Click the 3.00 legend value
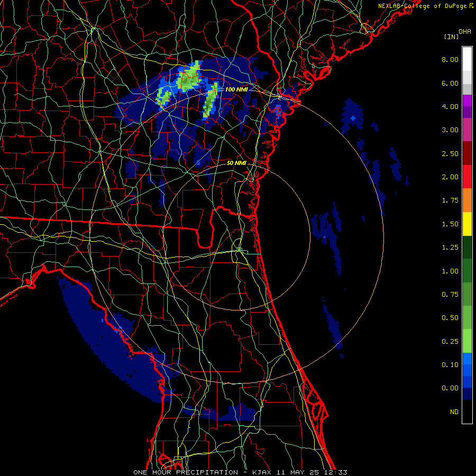This screenshot has width=476, height=476. click(450, 130)
